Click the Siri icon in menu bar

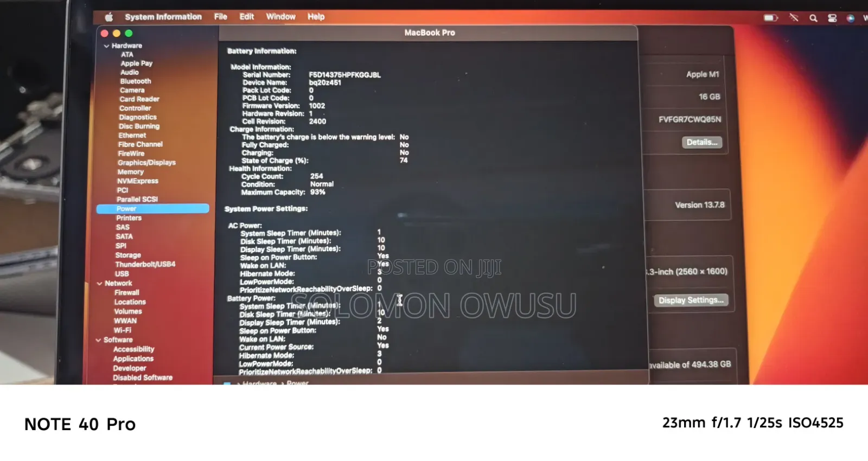[850, 18]
